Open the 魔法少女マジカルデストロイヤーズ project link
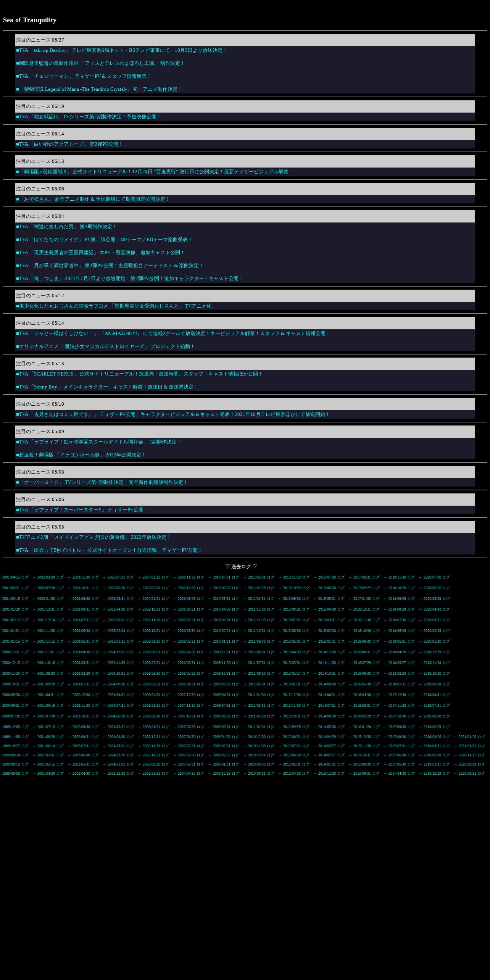The height and width of the screenshot is (980, 490). pos(105,347)
